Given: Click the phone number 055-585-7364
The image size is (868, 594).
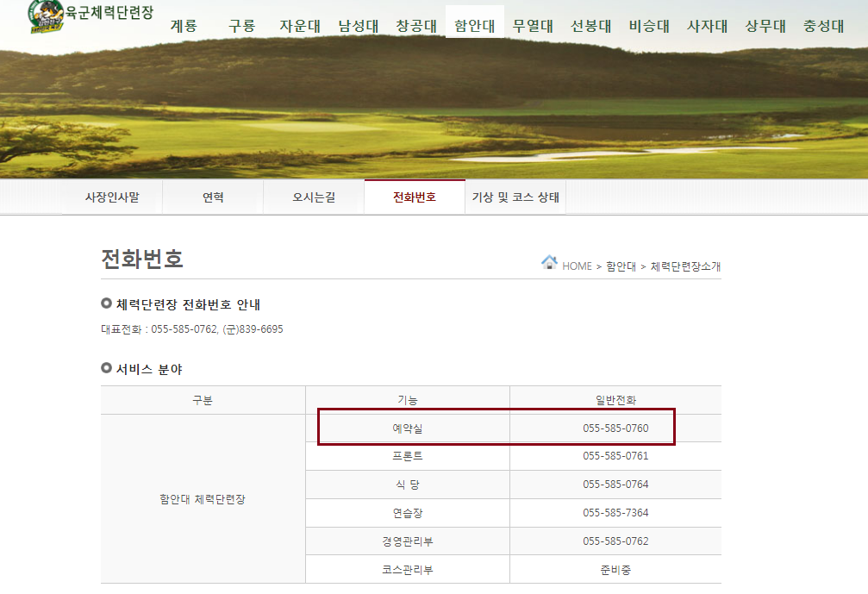Looking at the screenshot, I should tap(615, 513).
